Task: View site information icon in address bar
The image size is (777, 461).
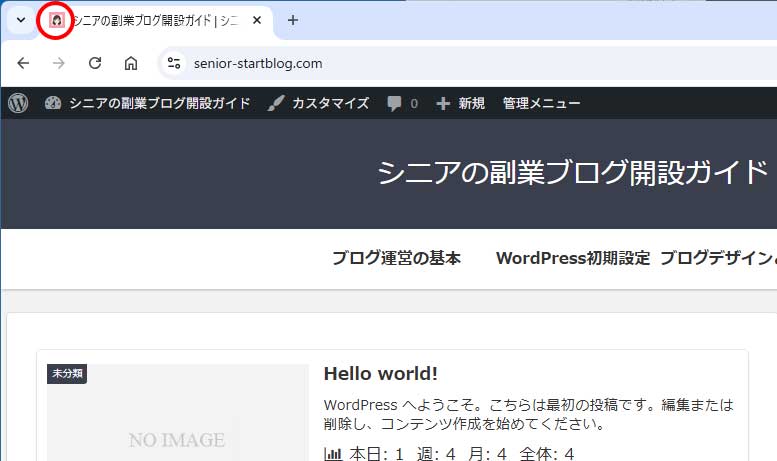Action: [174, 63]
